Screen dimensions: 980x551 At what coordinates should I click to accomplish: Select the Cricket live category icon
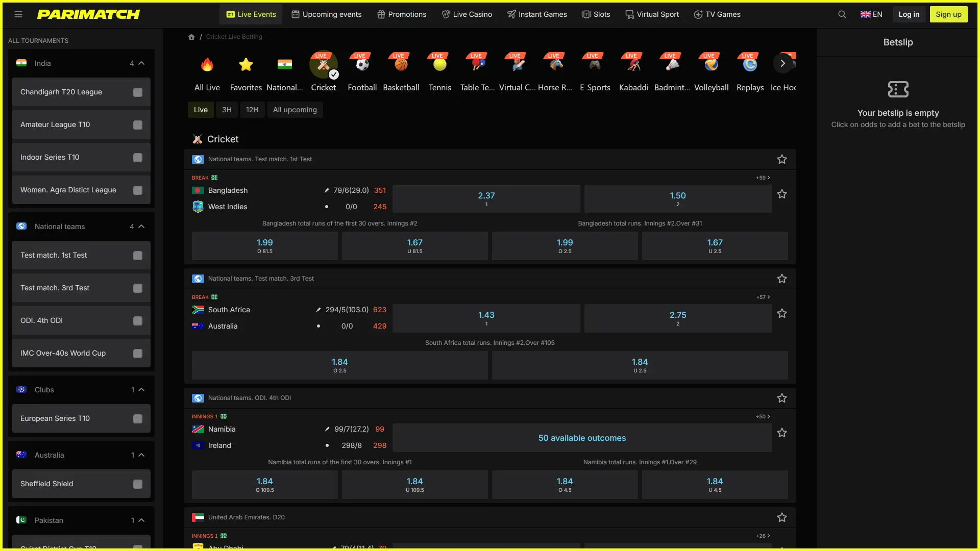324,65
